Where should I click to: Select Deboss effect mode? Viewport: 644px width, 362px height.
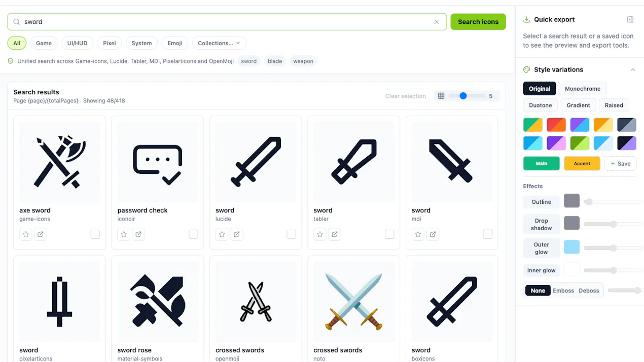[x=589, y=291]
